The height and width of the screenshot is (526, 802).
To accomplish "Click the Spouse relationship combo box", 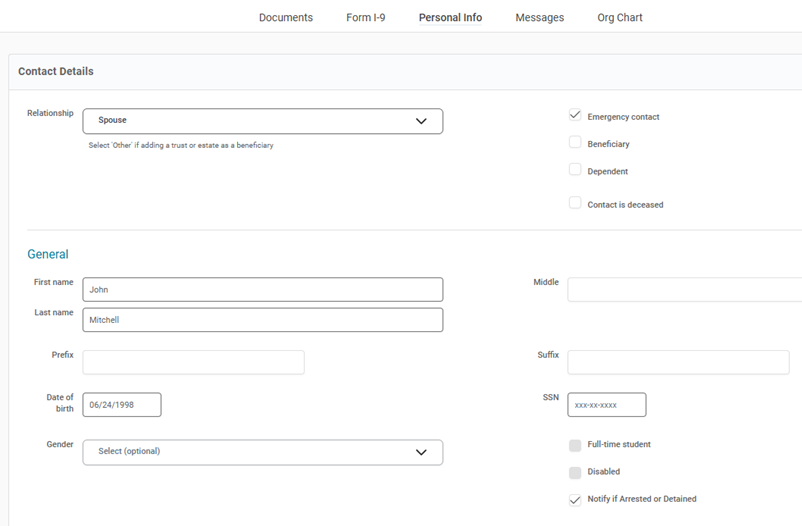I will 250,121.
